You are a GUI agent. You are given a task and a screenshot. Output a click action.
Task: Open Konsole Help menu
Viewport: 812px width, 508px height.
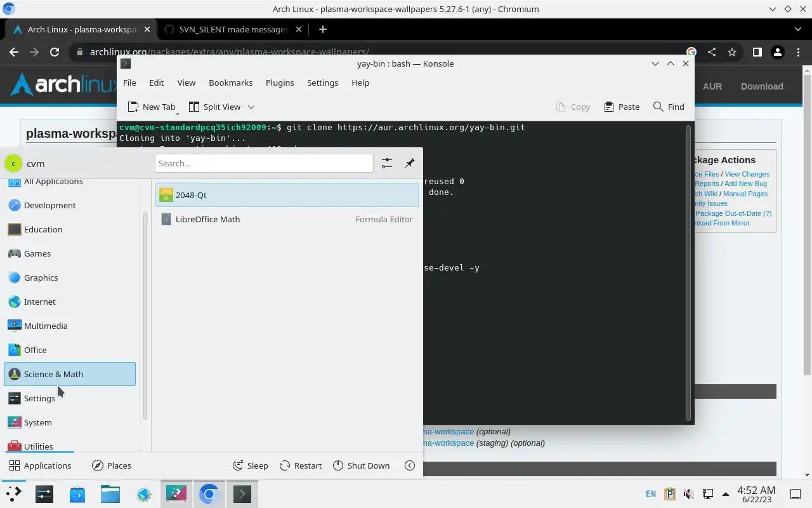pos(360,83)
